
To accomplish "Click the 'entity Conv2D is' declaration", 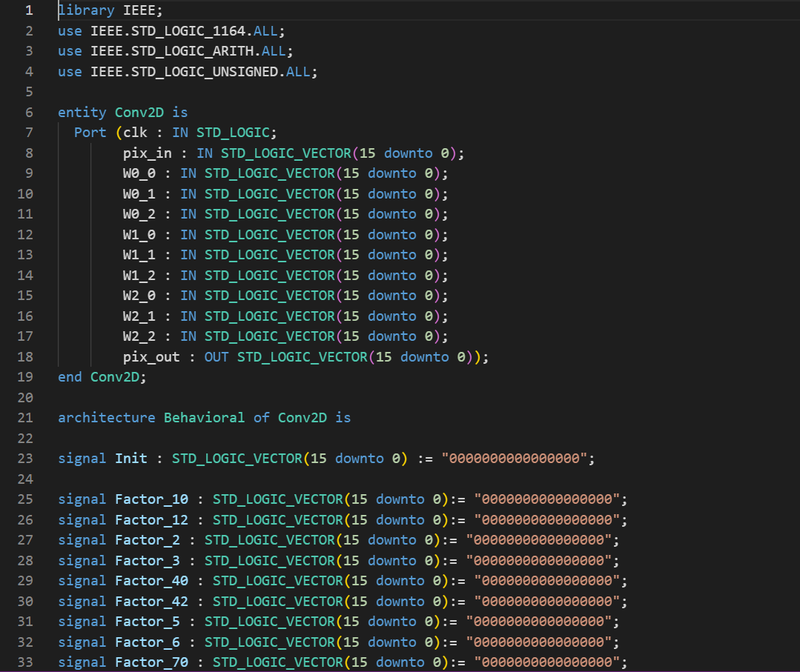I will coord(122,112).
